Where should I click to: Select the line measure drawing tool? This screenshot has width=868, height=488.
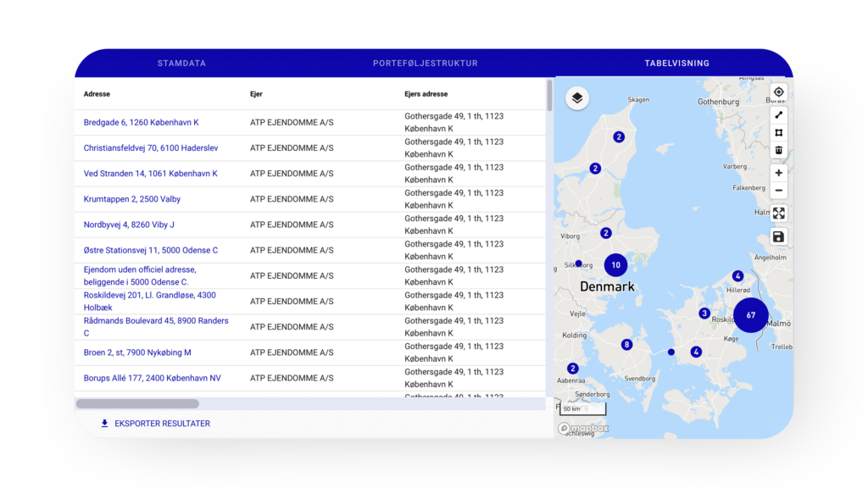click(x=778, y=114)
